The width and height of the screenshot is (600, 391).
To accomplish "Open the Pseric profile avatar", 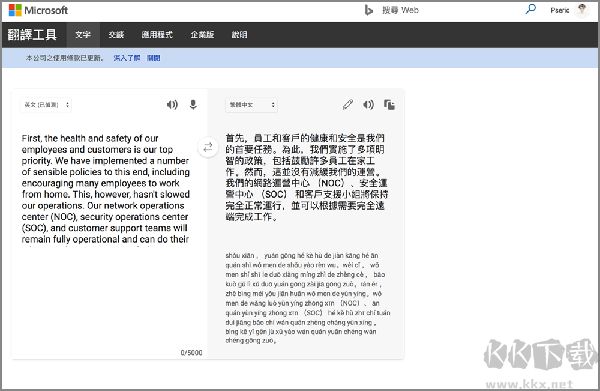I will pyautogui.click(x=582, y=10).
